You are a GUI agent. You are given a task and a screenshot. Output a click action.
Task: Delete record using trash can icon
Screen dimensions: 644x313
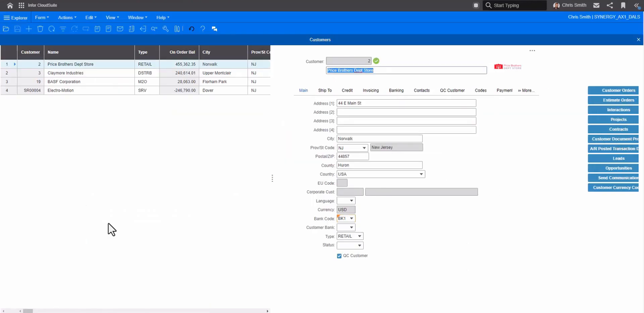point(40,29)
